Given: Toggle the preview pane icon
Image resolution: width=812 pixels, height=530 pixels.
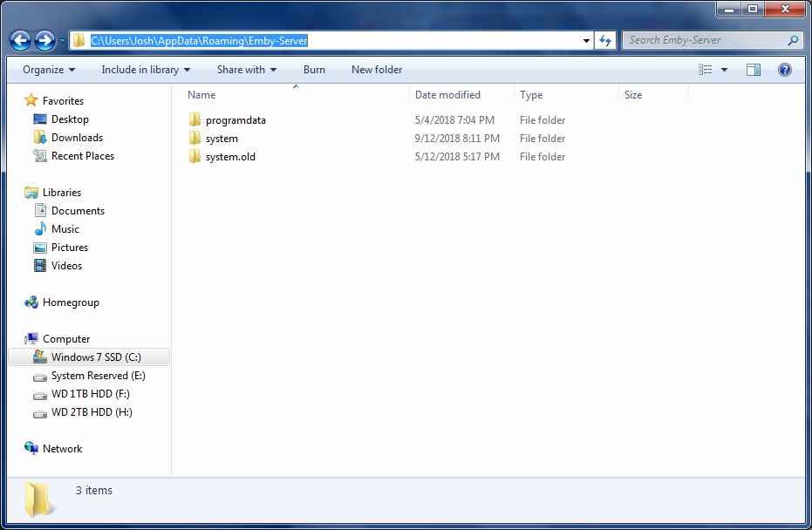Looking at the screenshot, I should [754, 70].
